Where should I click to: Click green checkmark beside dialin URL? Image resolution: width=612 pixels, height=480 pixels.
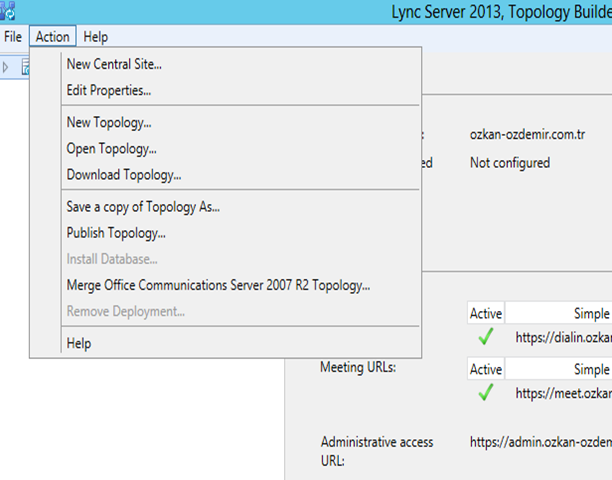point(486,336)
